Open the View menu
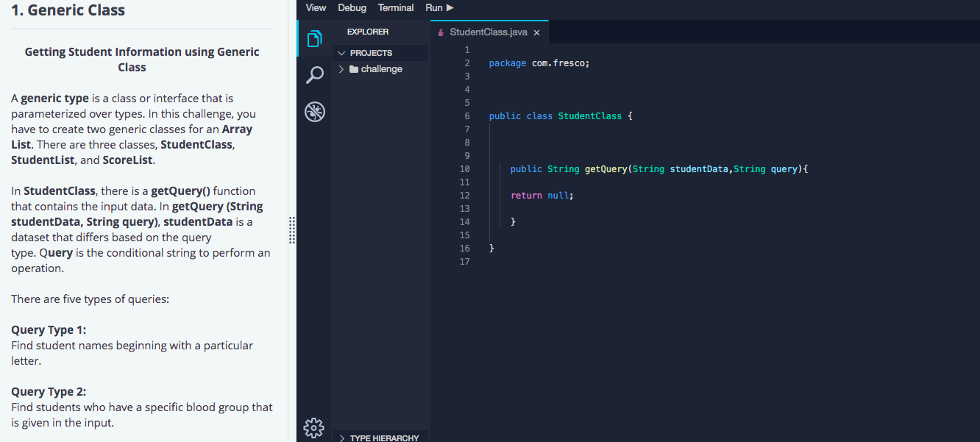 click(316, 7)
